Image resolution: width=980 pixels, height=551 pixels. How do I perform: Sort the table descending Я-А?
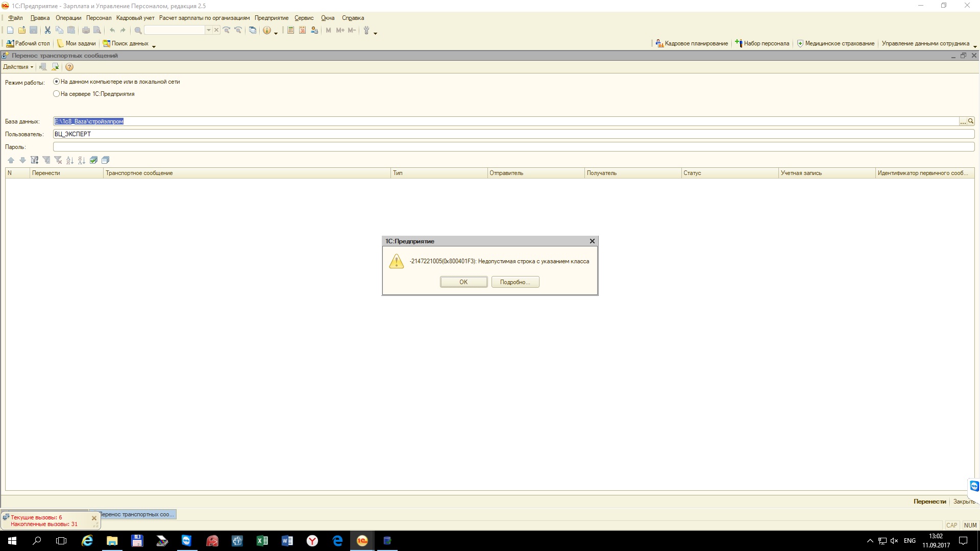point(82,160)
